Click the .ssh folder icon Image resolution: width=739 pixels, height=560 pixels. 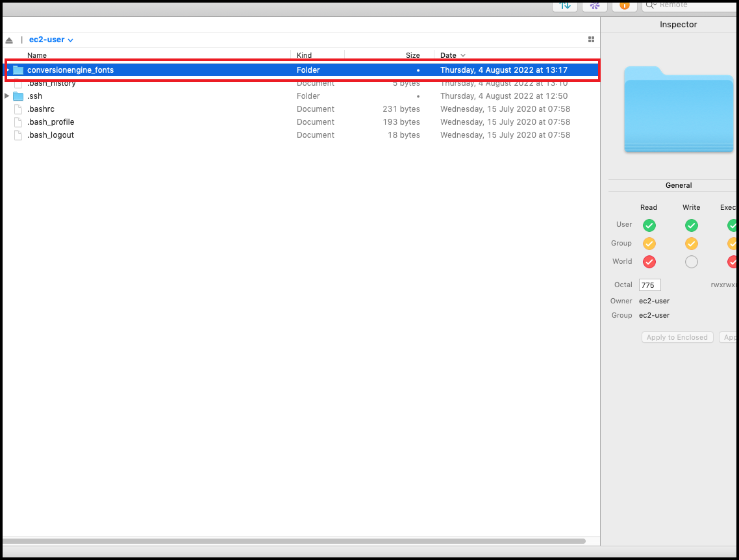click(18, 96)
